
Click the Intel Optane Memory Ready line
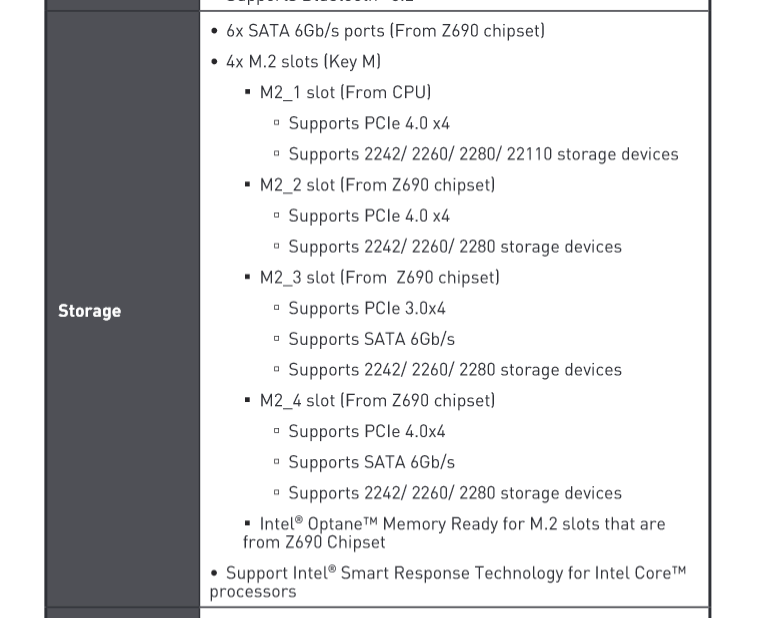453,533
